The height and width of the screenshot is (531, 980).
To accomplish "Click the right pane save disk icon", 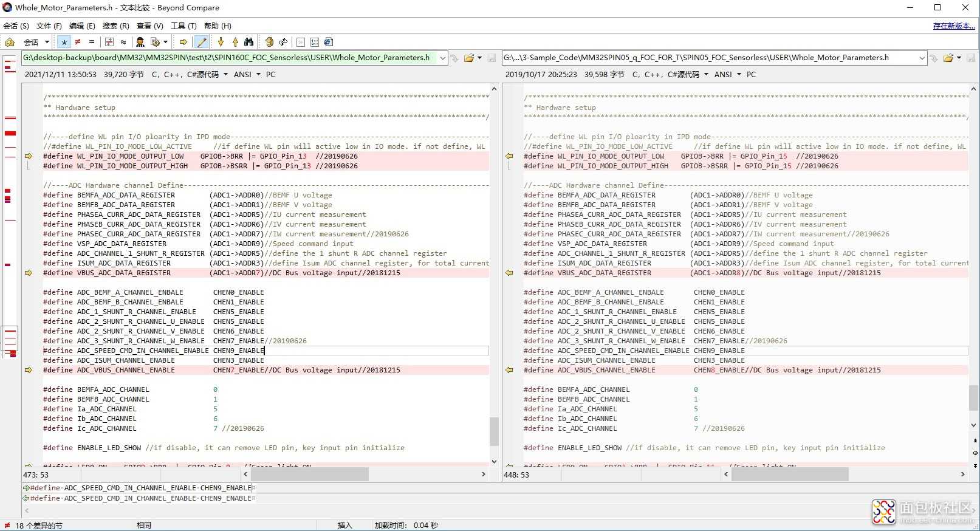I will pyautogui.click(x=971, y=58).
